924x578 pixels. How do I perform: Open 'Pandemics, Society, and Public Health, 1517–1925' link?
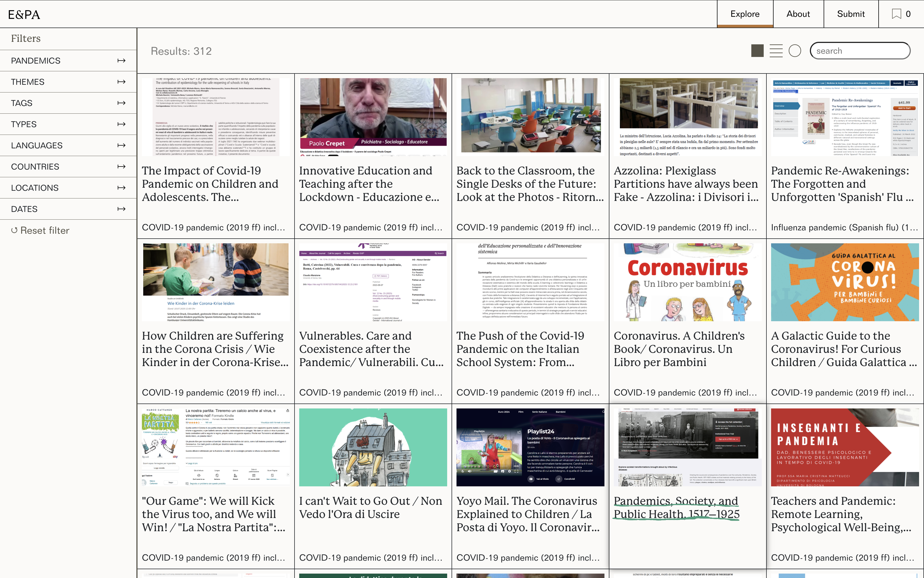click(x=676, y=508)
